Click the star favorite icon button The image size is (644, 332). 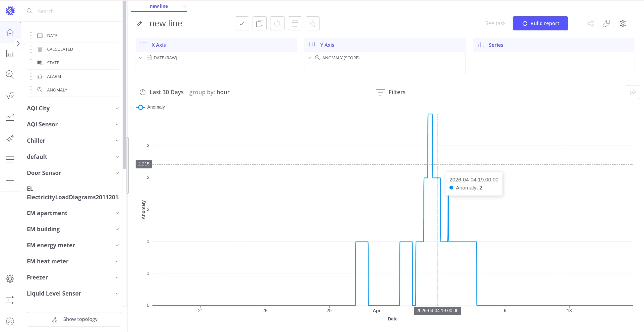pos(313,23)
